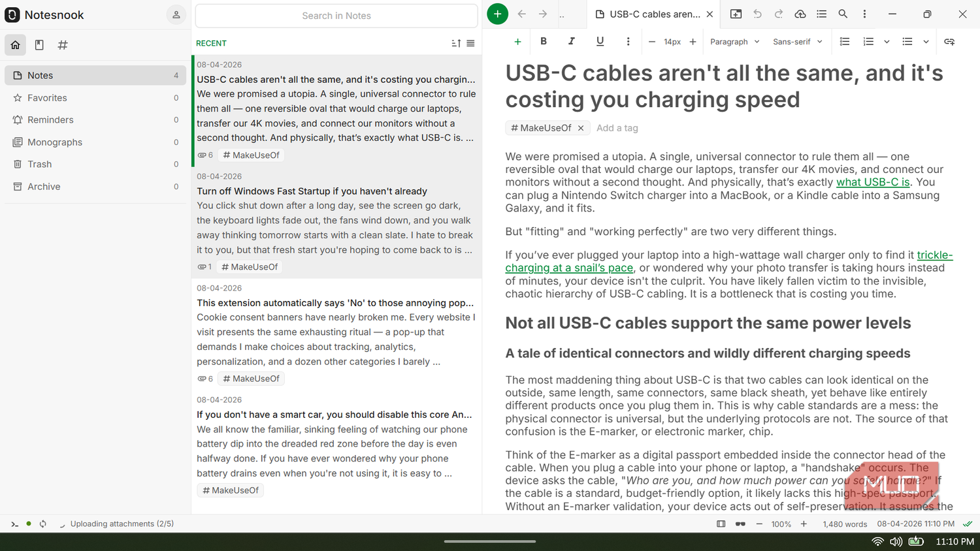Toggle the checklist formatting

tap(845, 42)
